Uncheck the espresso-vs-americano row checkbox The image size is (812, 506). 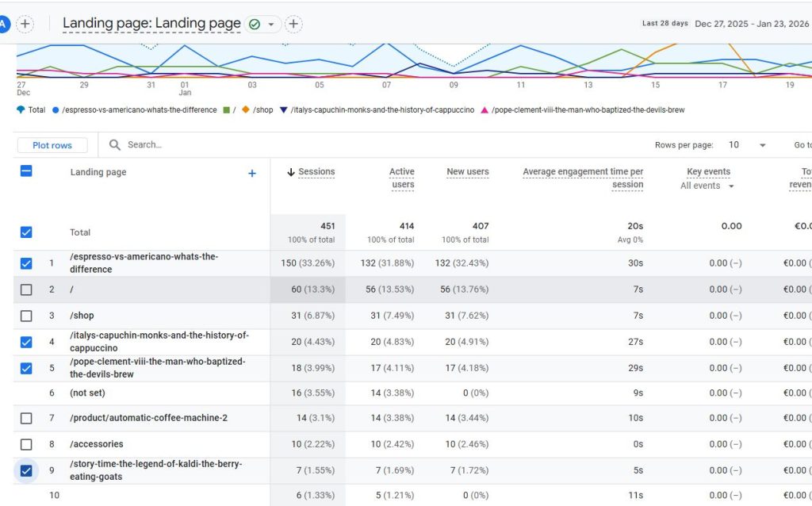26,263
